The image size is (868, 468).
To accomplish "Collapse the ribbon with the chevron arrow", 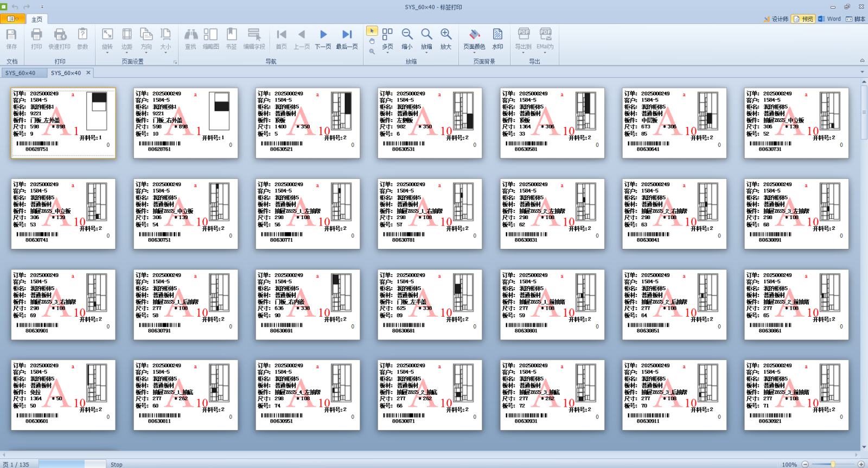I will (862, 60).
